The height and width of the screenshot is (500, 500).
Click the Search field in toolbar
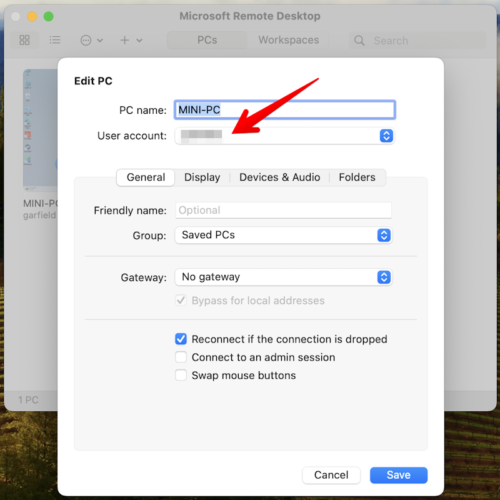[x=417, y=40]
